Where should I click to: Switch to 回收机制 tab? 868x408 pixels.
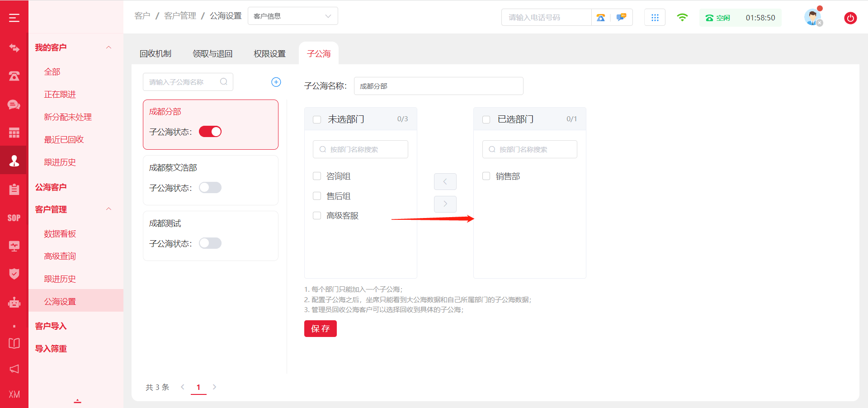(156, 53)
